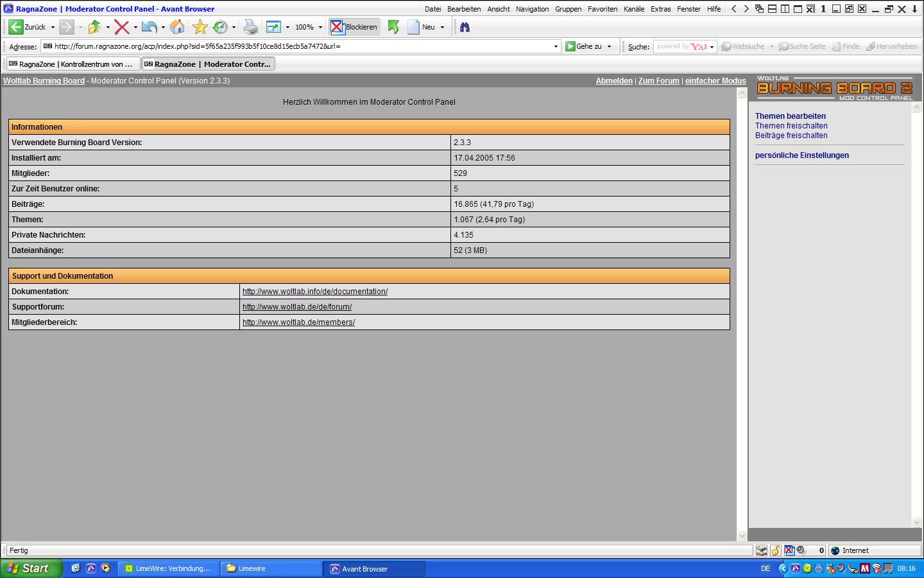
Task: Open the Extras menu
Action: coord(660,9)
